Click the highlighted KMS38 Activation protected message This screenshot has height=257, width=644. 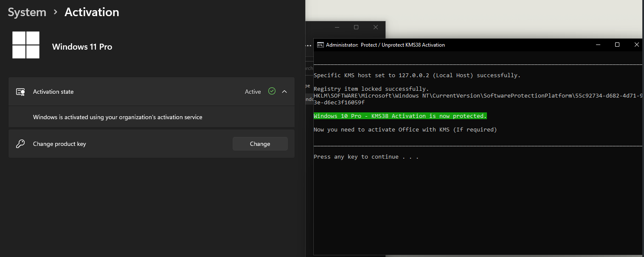399,116
